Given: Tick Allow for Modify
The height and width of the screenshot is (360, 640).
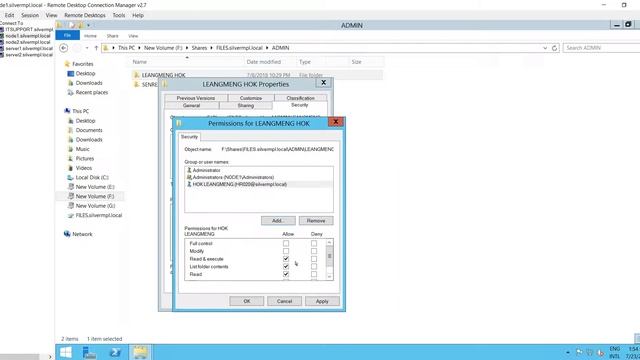Looking at the screenshot, I should 286,251.
